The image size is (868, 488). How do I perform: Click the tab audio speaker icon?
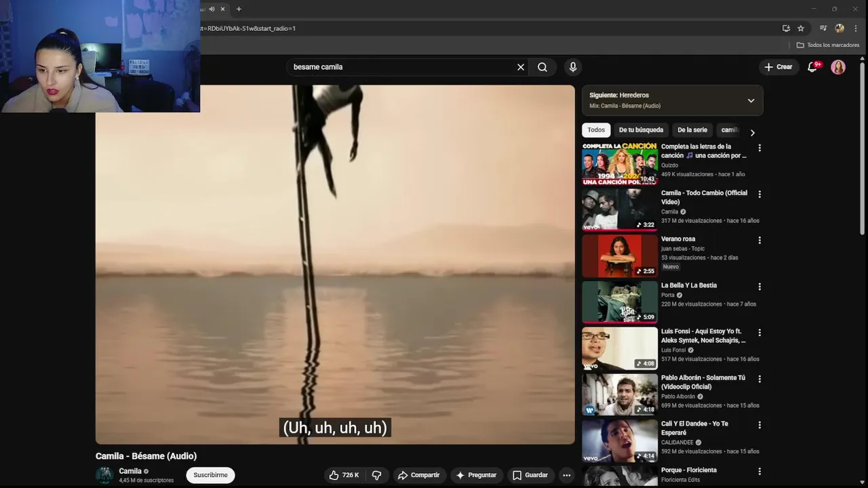pos(212,9)
